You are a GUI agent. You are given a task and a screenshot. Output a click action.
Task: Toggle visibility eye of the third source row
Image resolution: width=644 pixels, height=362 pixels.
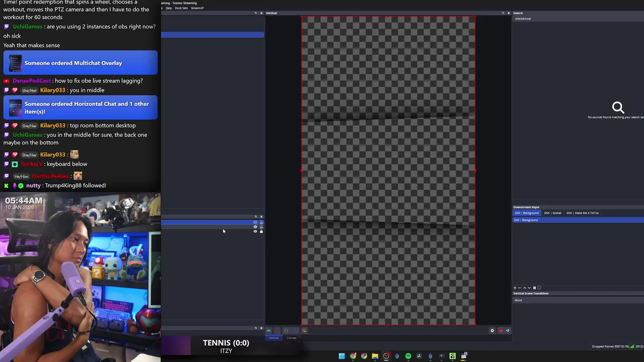pyautogui.click(x=255, y=231)
